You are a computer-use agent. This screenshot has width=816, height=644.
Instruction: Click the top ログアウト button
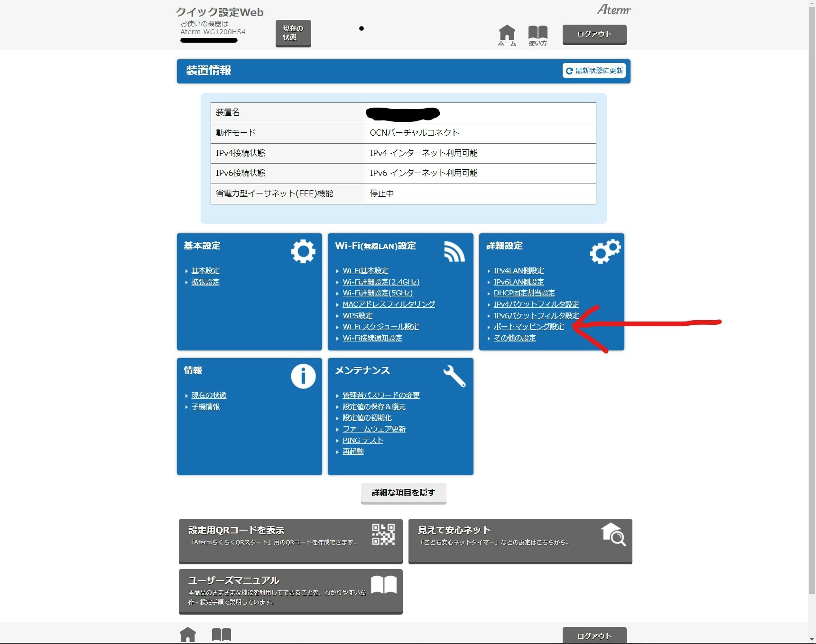594,35
